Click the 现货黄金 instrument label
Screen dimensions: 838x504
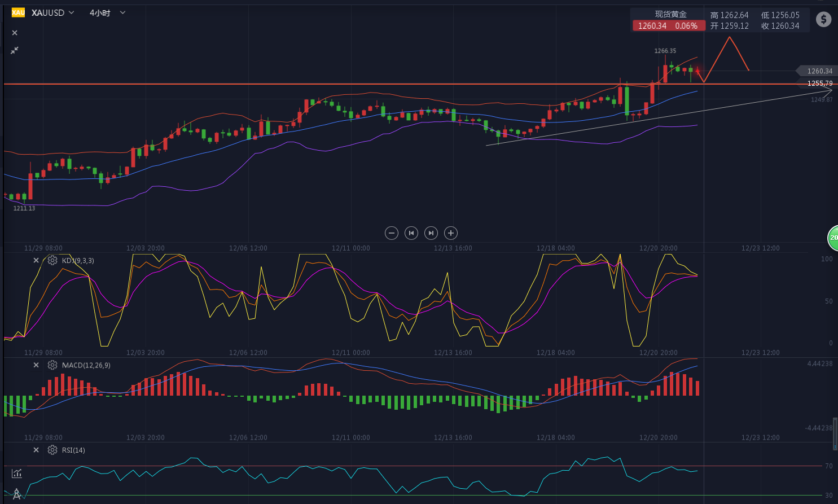click(x=670, y=14)
